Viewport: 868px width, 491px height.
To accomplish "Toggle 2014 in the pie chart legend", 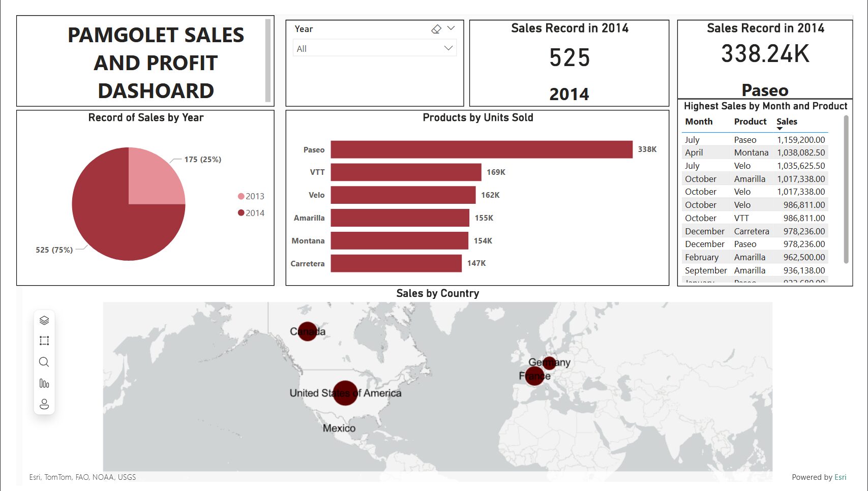I will pyautogui.click(x=251, y=213).
